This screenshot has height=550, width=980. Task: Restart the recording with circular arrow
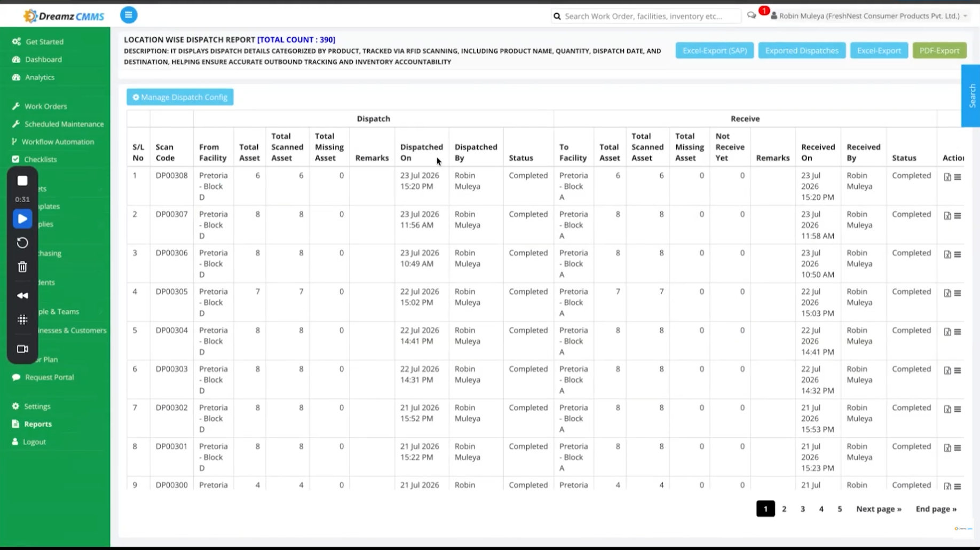point(22,243)
